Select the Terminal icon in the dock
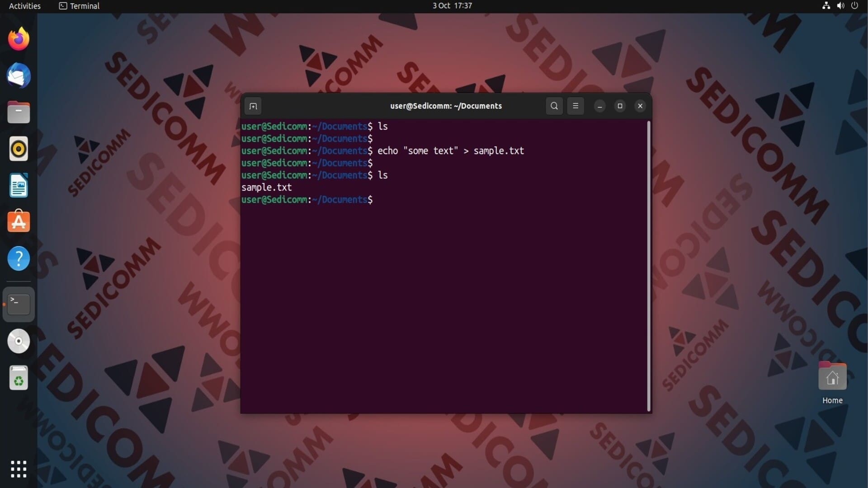The image size is (868, 488). (x=19, y=304)
